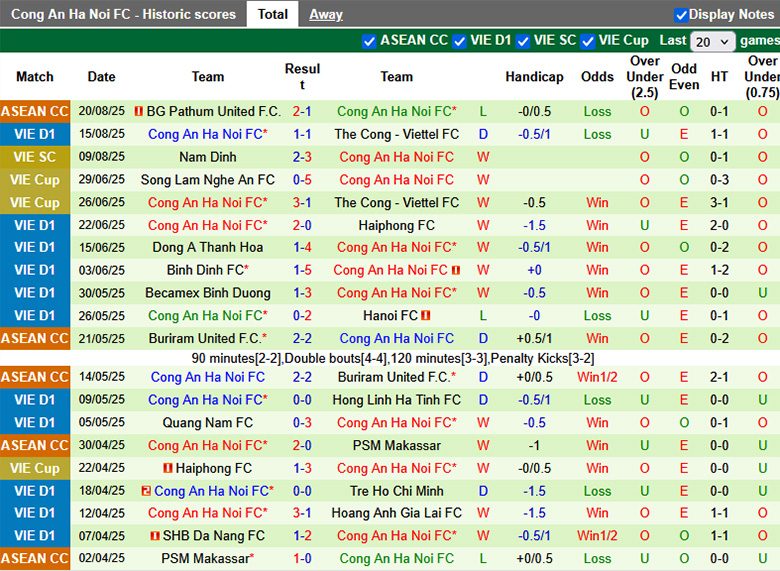Screen dimensions: 780x571
Task: Click the Odd Even column header
Action: pos(684,77)
